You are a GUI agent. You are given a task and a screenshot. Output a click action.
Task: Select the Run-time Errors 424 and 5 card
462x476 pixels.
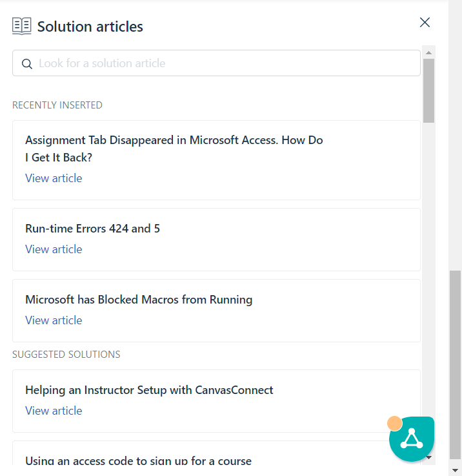pos(216,240)
